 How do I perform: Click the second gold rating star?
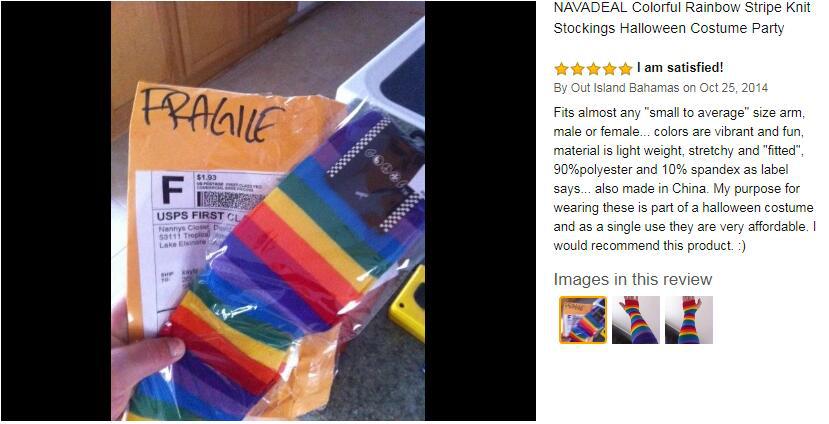(x=577, y=69)
